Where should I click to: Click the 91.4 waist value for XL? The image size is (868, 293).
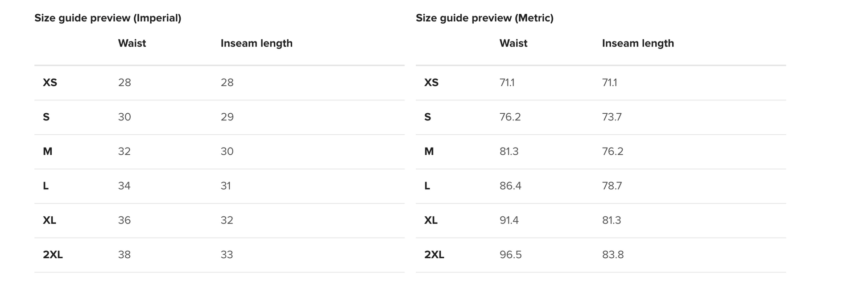[509, 220]
